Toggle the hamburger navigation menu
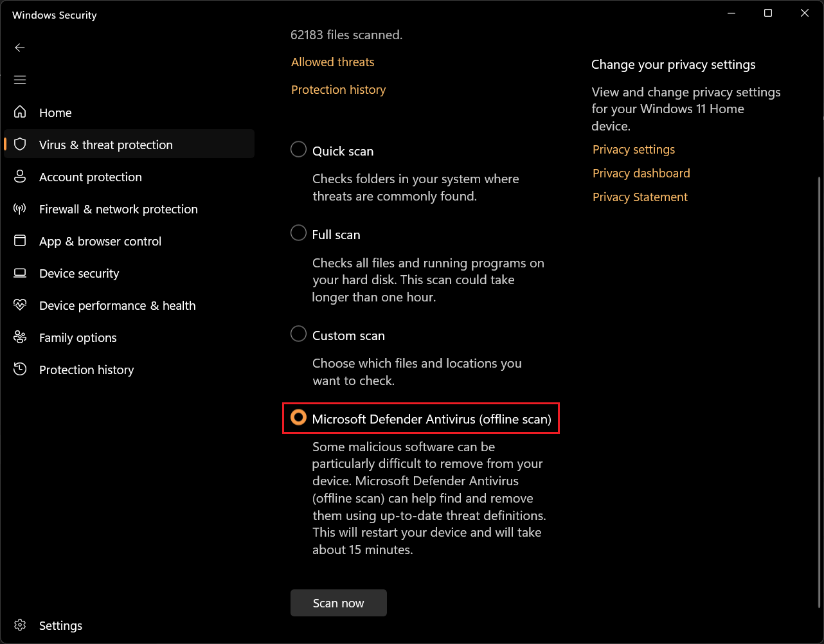 click(20, 80)
